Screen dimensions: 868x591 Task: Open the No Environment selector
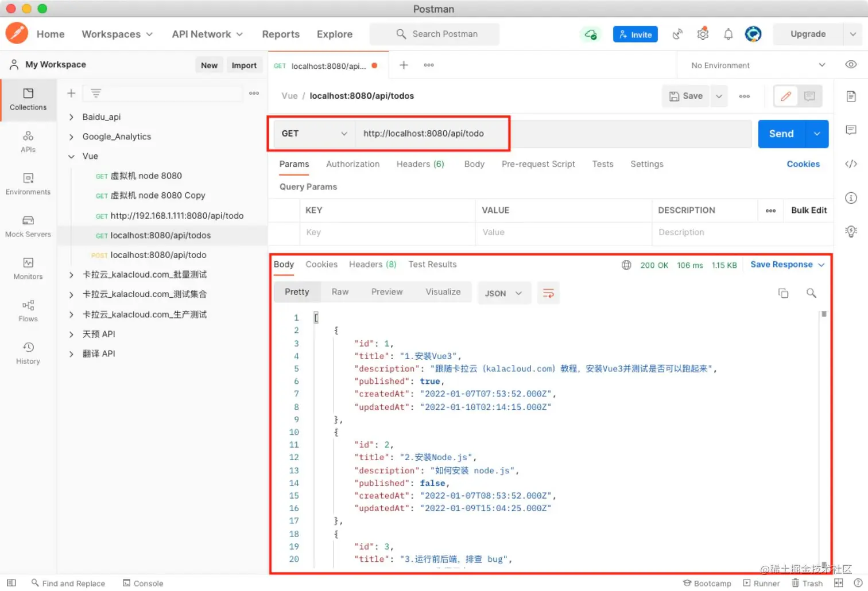point(758,65)
